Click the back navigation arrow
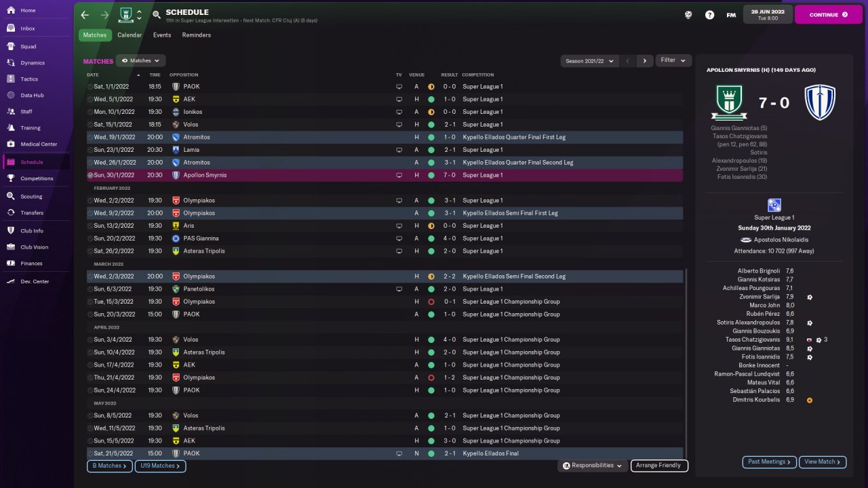 [85, 15]
